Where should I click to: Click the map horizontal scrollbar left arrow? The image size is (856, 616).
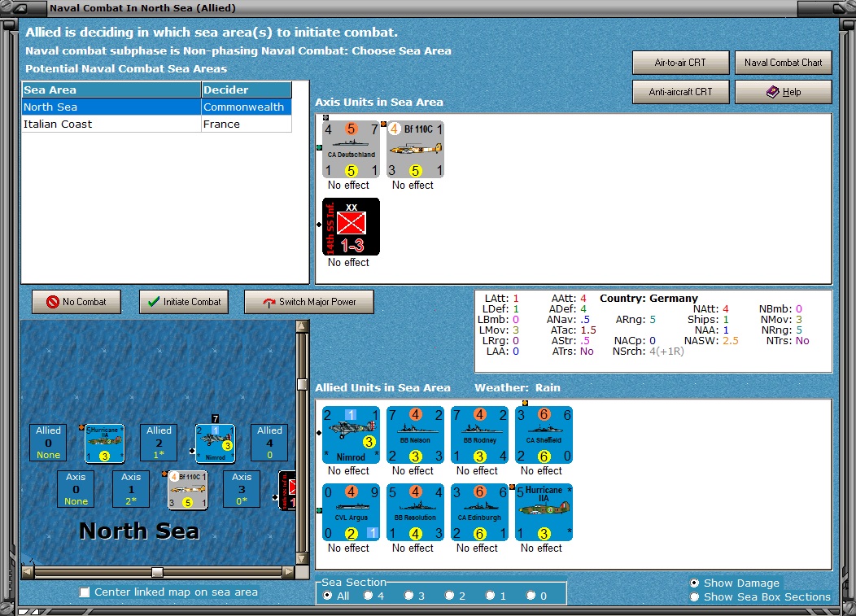click(x=28, y=572)
